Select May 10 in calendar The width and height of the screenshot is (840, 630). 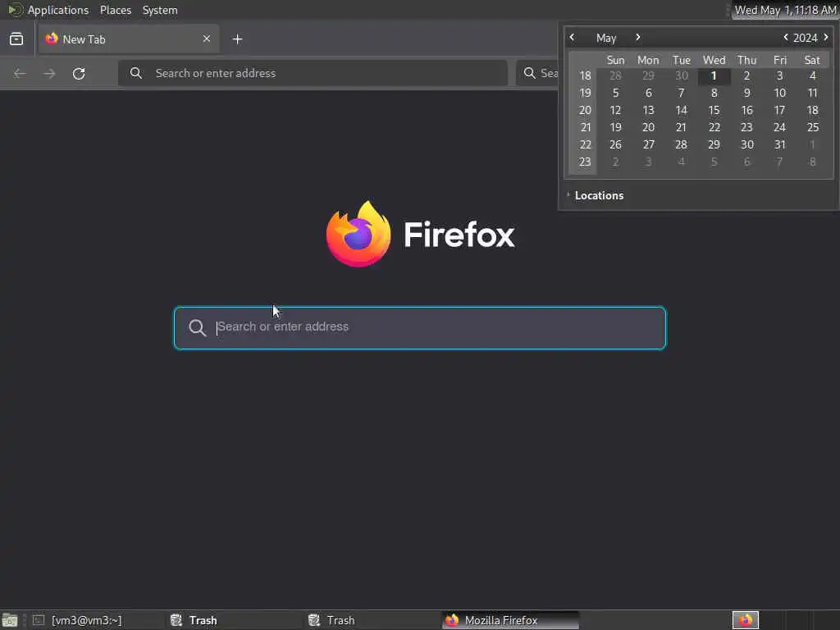click(x=779, y=93)
